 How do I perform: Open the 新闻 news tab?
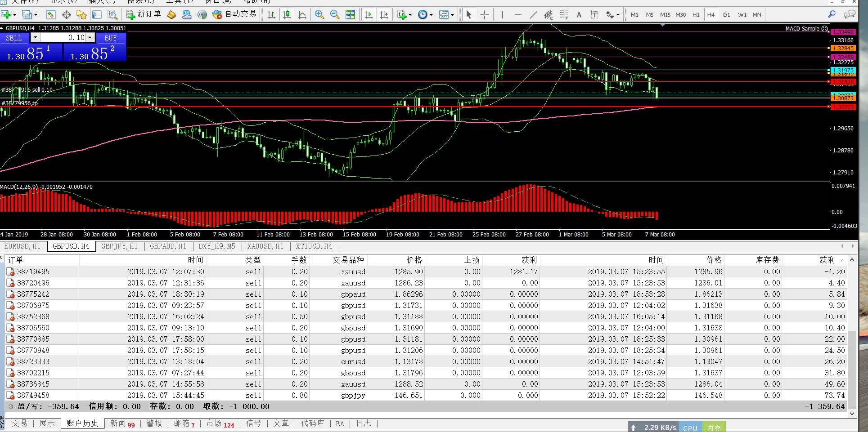[x=122, y=423]
